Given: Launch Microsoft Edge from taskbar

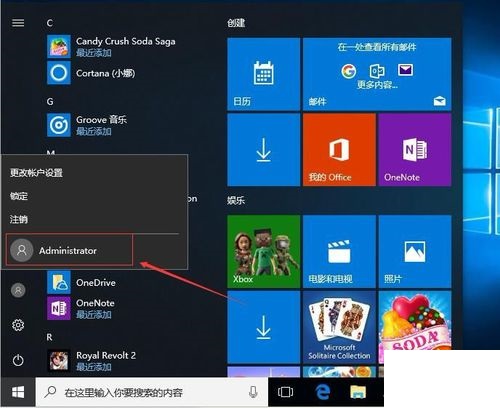Looking at the screenshot, I should 322,392.
